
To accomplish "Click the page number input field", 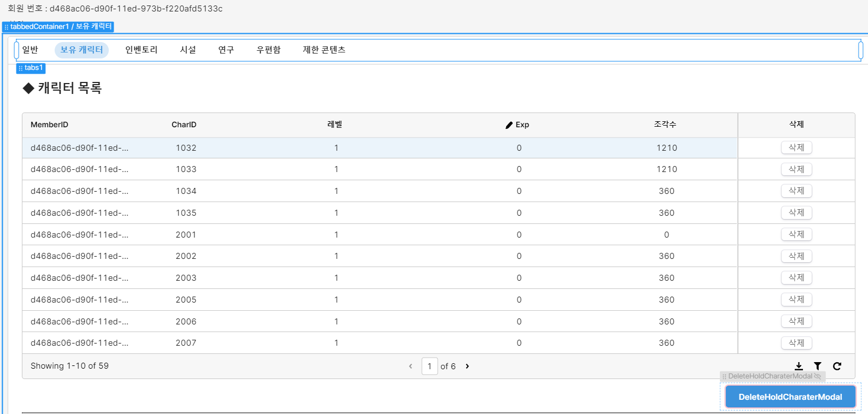I will [430, 366].
